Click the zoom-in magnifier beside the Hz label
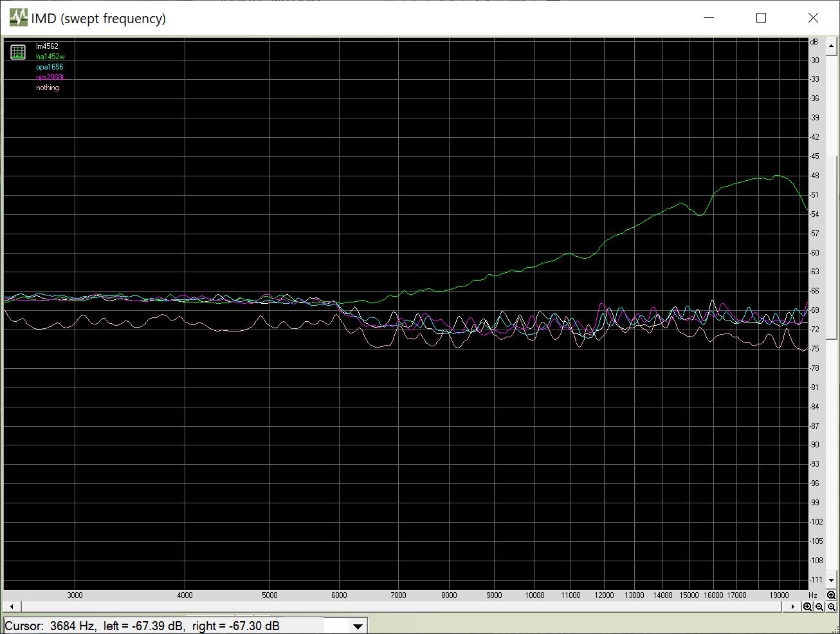The height and width of the screenshot is (634, 840). pos(831,595)
